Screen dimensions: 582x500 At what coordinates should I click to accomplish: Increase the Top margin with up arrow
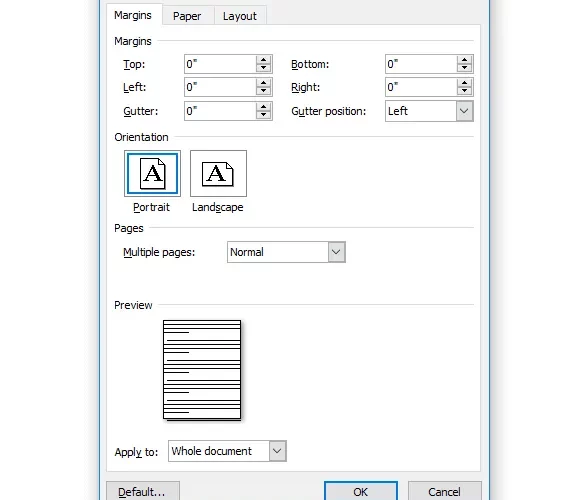[x=264, y=60]
